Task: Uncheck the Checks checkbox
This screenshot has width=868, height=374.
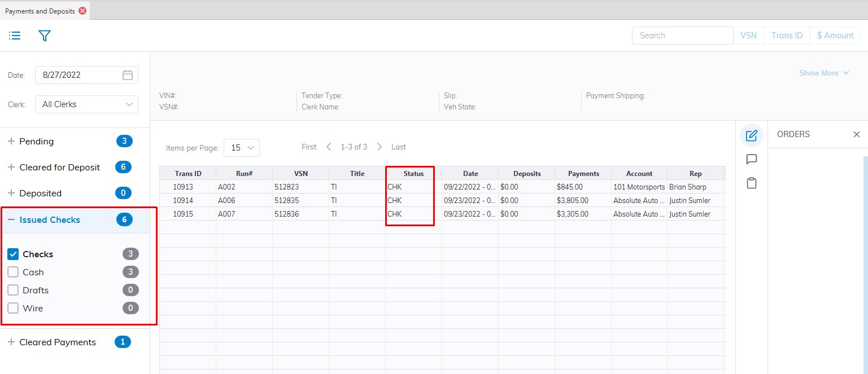Action: (x=13, y=254)
